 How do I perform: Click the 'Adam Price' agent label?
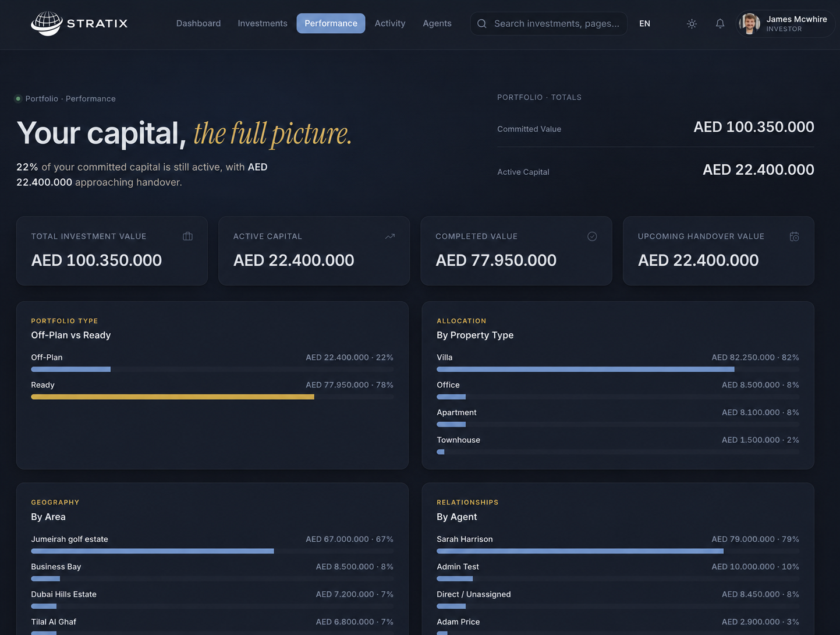458,622
